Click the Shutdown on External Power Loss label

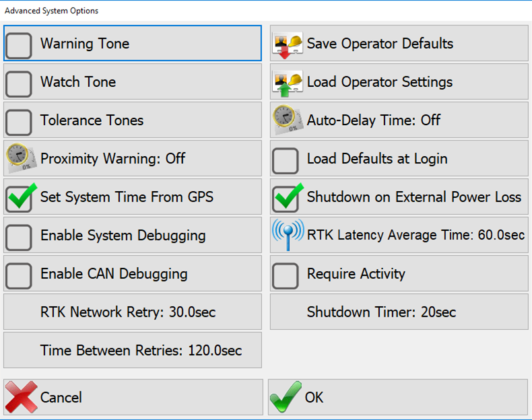point(414,197)
